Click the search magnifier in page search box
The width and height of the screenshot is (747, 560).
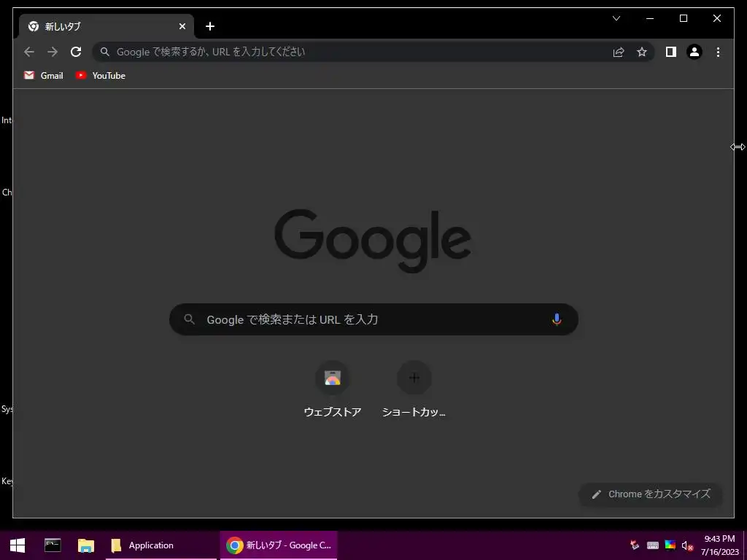tap(189, 319)
